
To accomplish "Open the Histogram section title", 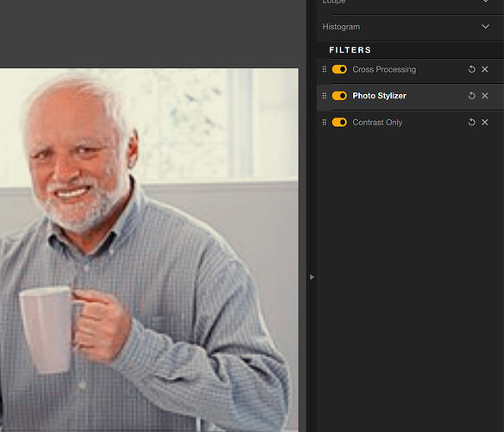I will (x=341, y=27).
